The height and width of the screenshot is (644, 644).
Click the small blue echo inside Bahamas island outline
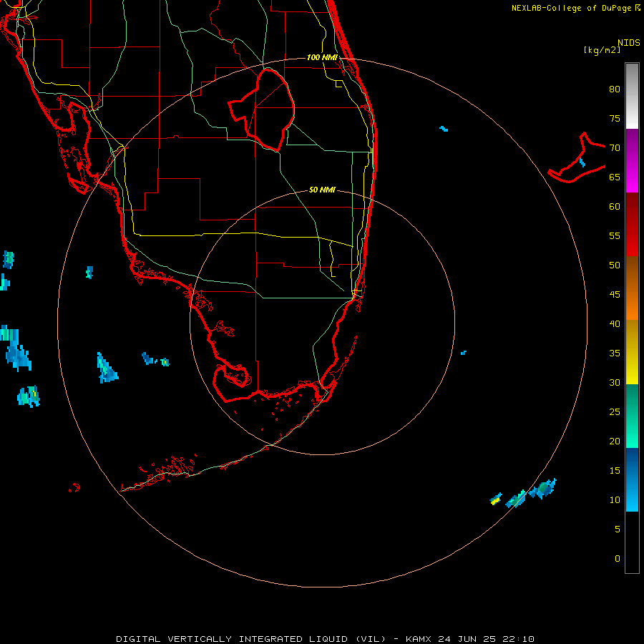582,162
